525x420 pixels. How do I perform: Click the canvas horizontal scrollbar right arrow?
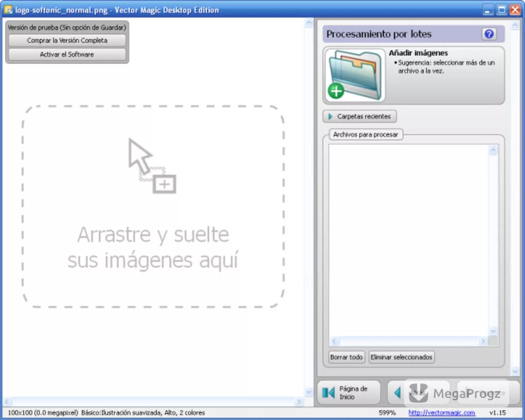pos(299,402)
